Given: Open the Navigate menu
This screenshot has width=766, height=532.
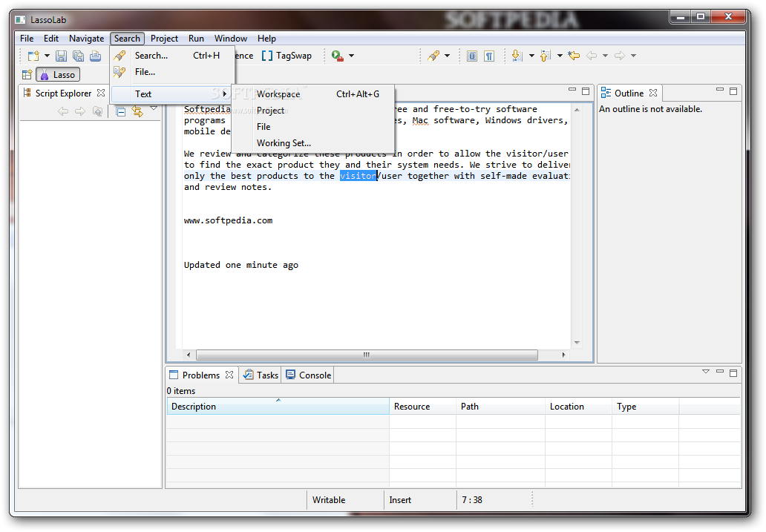Looking at the screenshot, I should pos(86,39).
